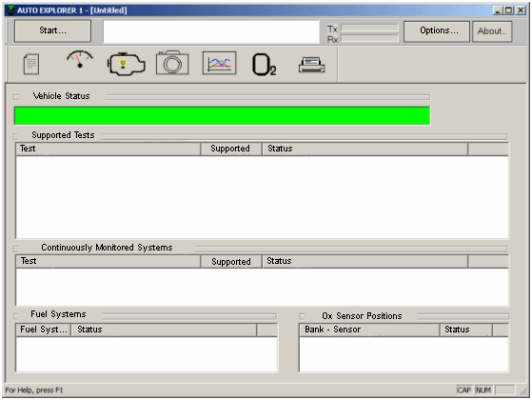
Task: Open the live data graph icon
Action: point(219,63)
